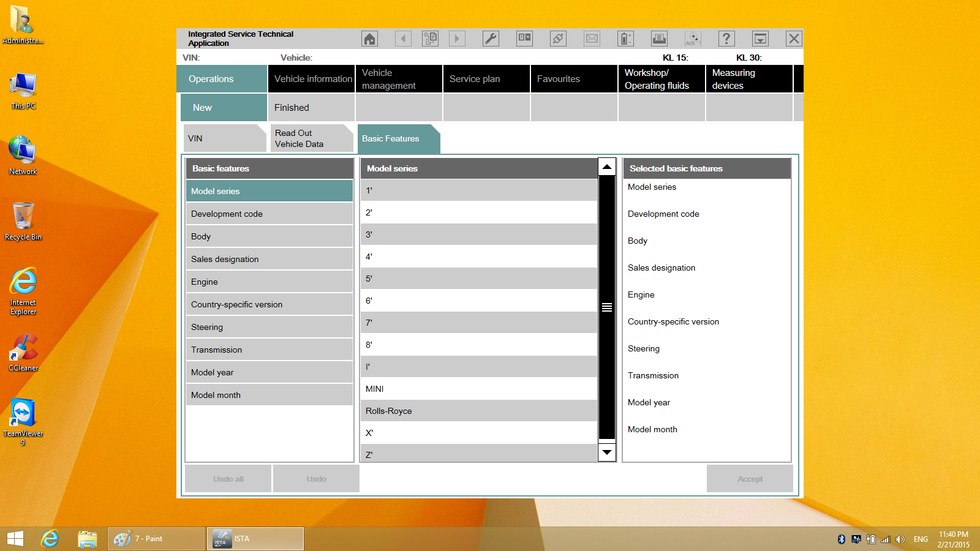Open the Vehicle management tab
Screen dimensions: 980x551
tap(399, 79)
